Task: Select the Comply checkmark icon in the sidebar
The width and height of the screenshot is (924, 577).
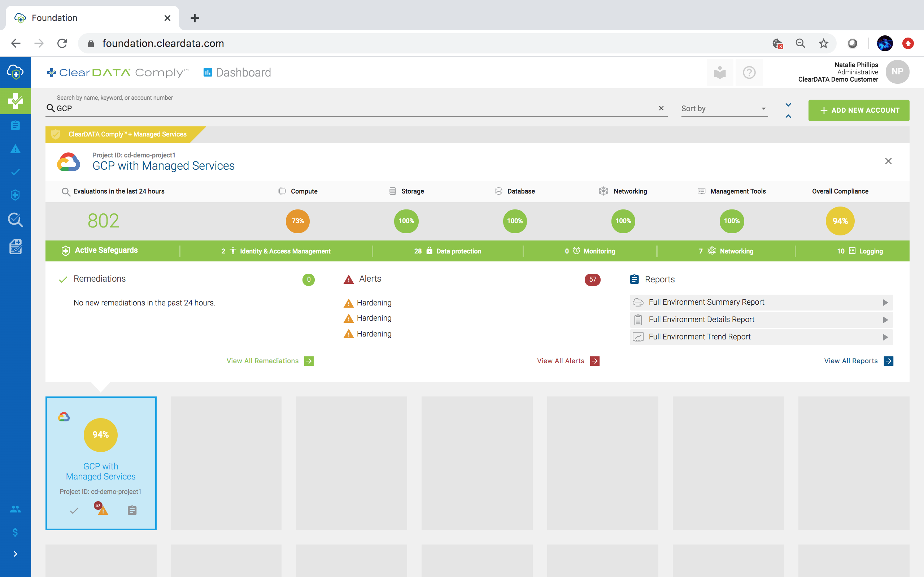Action: point(15,101)
